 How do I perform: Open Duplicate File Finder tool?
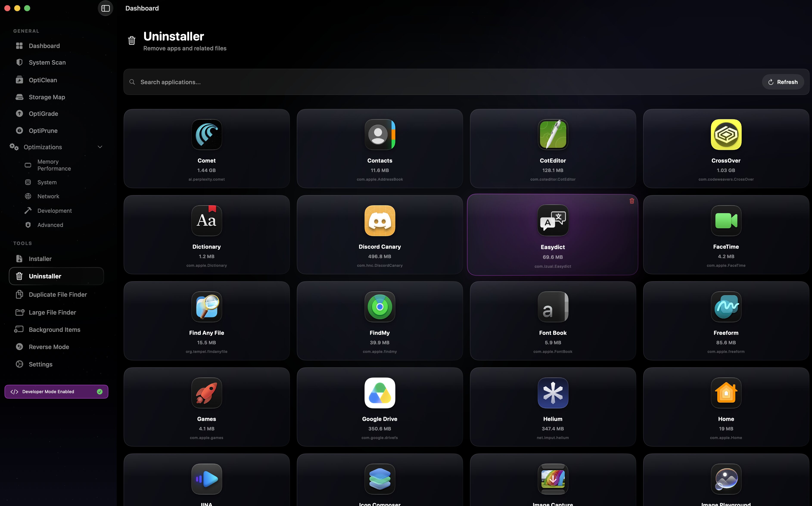tap(56, 295)
